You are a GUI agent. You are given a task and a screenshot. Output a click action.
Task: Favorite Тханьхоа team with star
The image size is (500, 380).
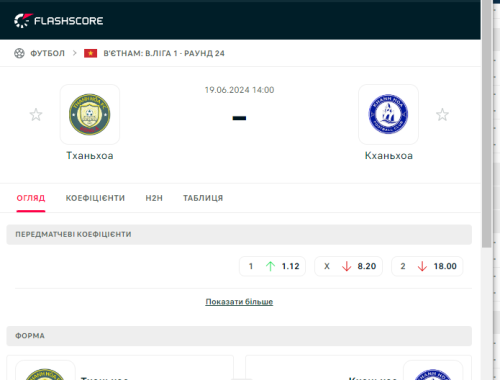pos(36,115)
